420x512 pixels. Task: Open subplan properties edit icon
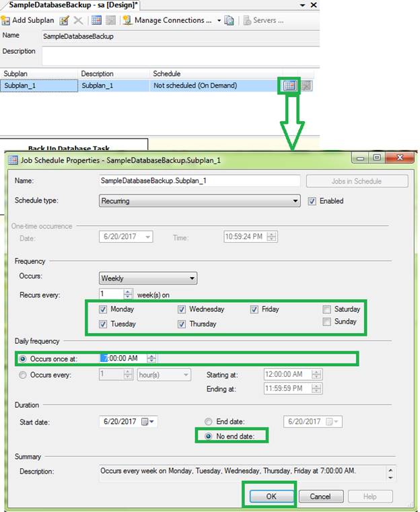(64, 21)
